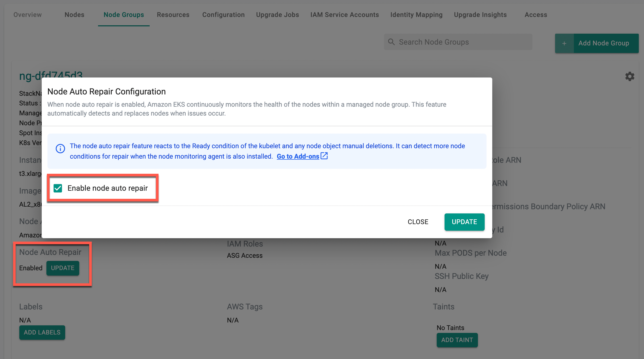The width and height of the screenshot is (644, 359).
Task: Open the Upgrade Insights tab
Action: (480, 15)
